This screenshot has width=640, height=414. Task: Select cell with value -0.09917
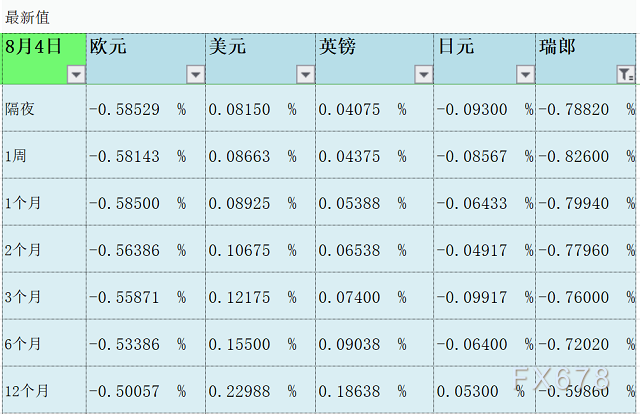[484, 296]
